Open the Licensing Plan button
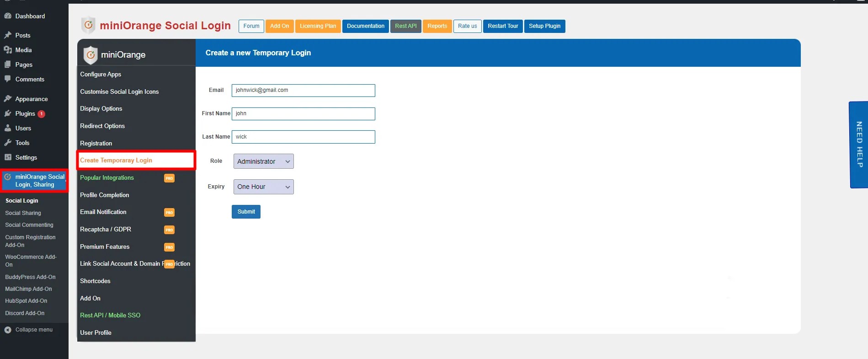Image resolution: width=868 pixels, height=359 pixels. pos(318,26)
